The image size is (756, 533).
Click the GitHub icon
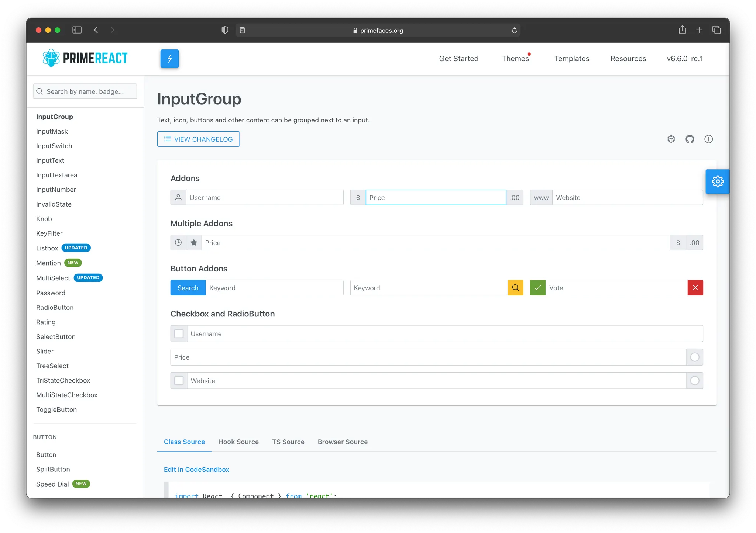(690, 139)
